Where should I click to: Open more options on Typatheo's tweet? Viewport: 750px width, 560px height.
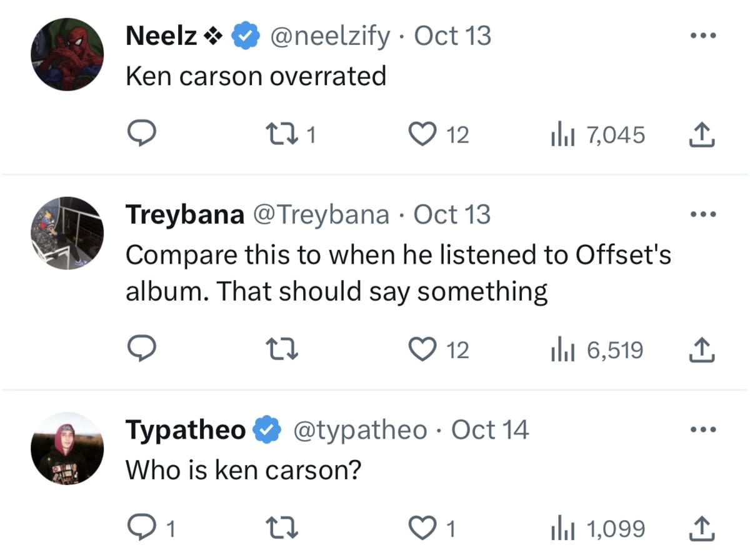[702, 429]
